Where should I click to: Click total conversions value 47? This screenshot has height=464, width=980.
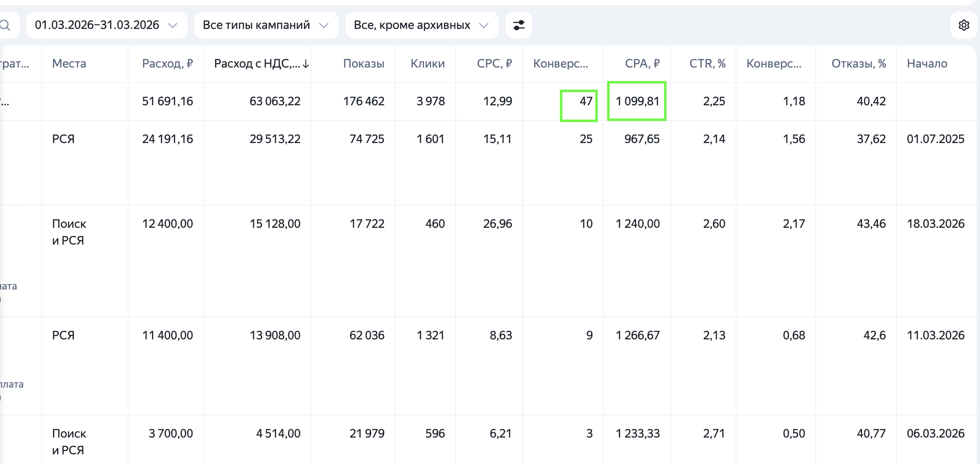(x=585, y=101)
